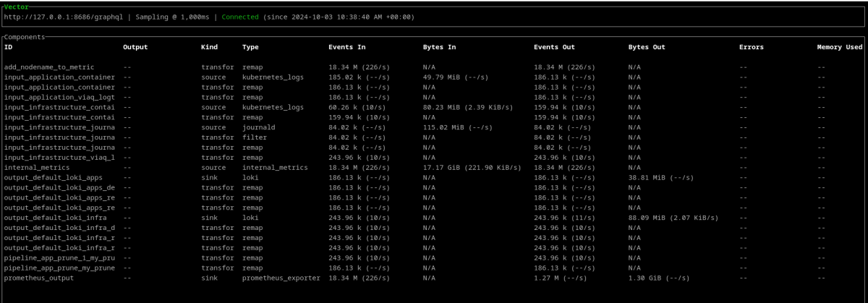Click the Kind column header
This screenshot has width=868, height=303.
coord(210,47)
